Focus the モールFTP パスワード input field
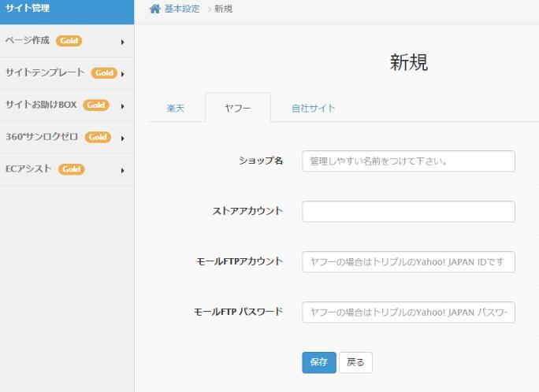 coord(408,312)
